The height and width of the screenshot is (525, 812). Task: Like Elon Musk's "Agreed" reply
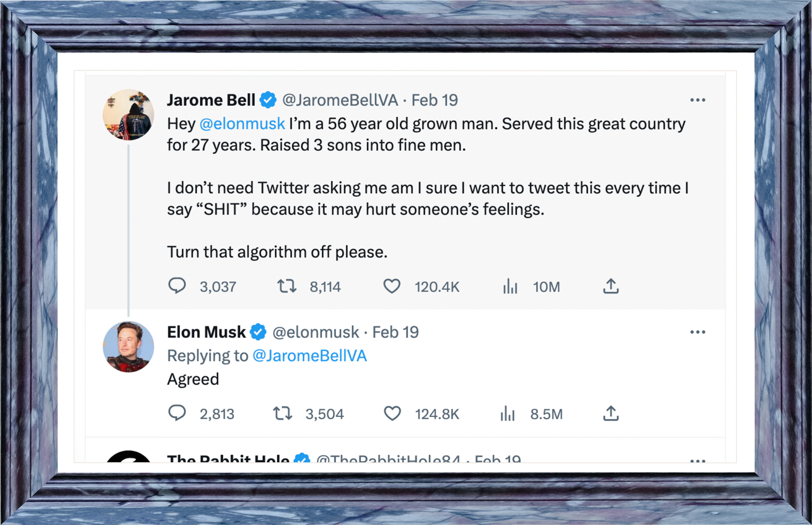click(392, 413)
